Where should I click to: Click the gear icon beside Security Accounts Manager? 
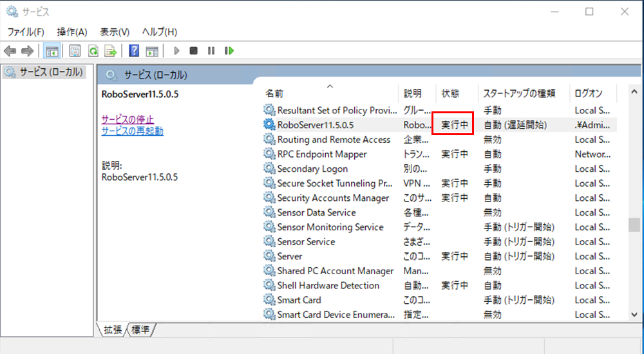click(x=269, y=198)
